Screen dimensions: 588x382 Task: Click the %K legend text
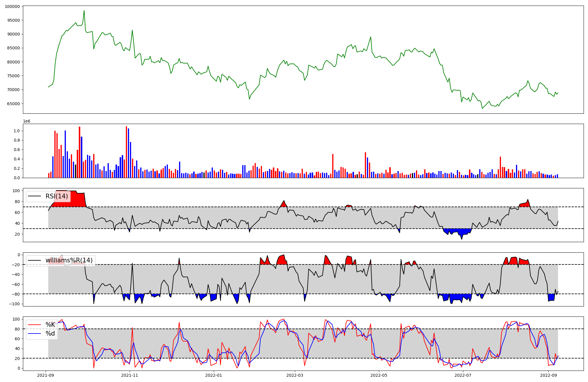(x=50, y=325)
